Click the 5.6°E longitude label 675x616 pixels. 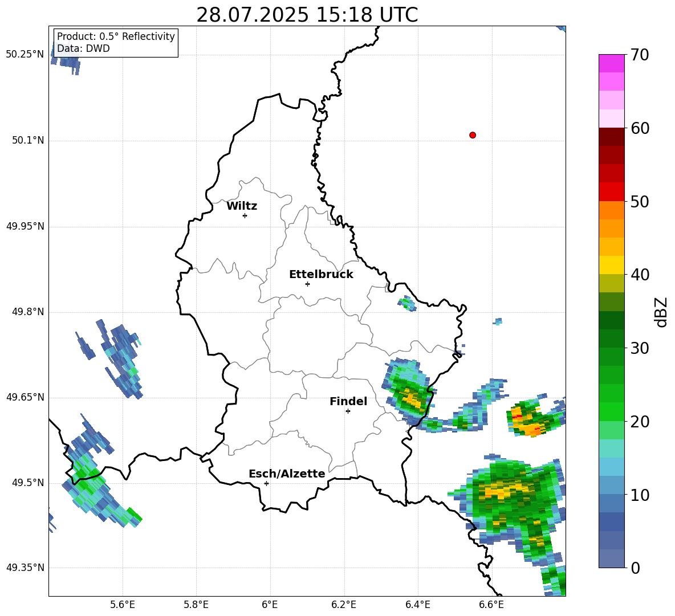point(123,605)
